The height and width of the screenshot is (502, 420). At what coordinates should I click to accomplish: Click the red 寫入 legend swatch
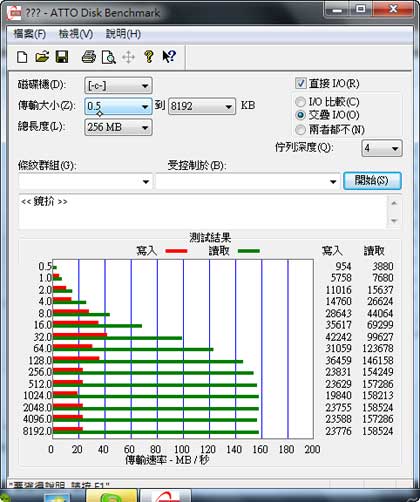(x=176, y=251)
